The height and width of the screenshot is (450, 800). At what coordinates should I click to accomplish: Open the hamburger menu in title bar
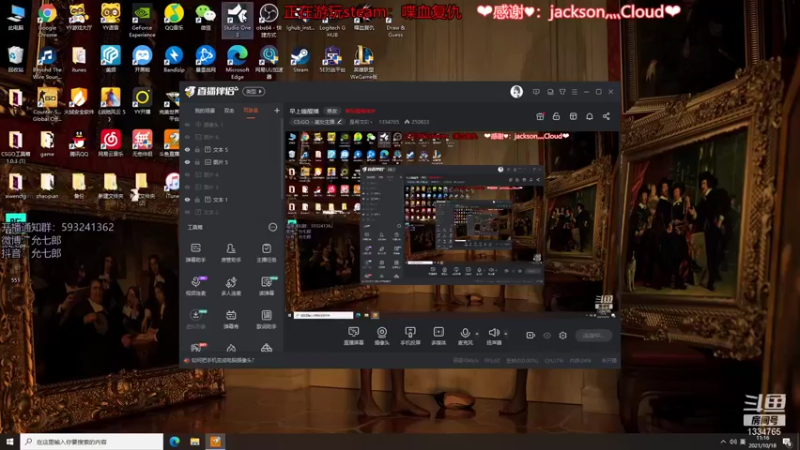click(x=574, y=92)
